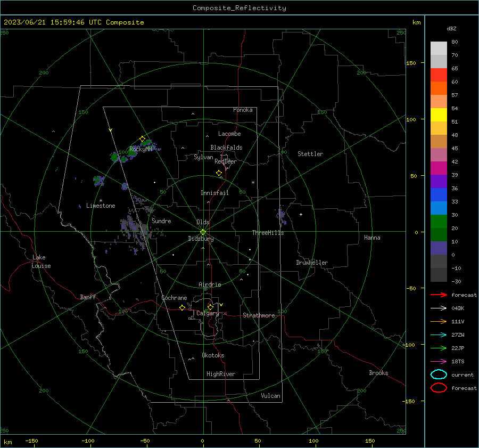This screenshot has width=479, height=448.
Task: Click the purple radar echo east of ThreeHills
Action: (282, 215)
